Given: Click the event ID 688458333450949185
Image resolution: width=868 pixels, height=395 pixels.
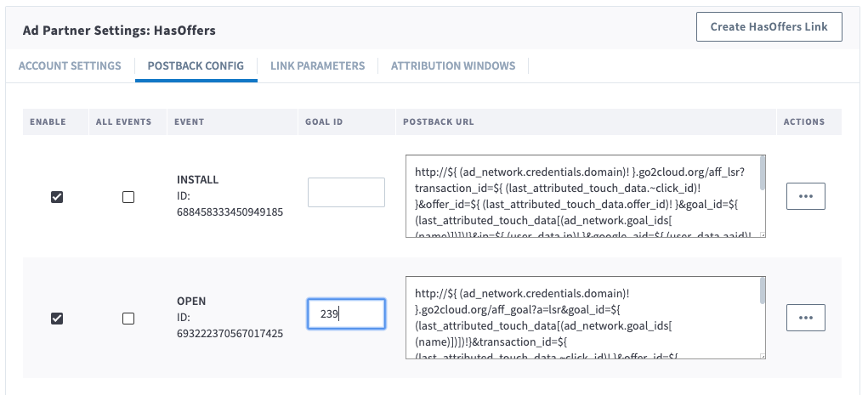Looking at the screenshot, I should [x=230, y=212].
